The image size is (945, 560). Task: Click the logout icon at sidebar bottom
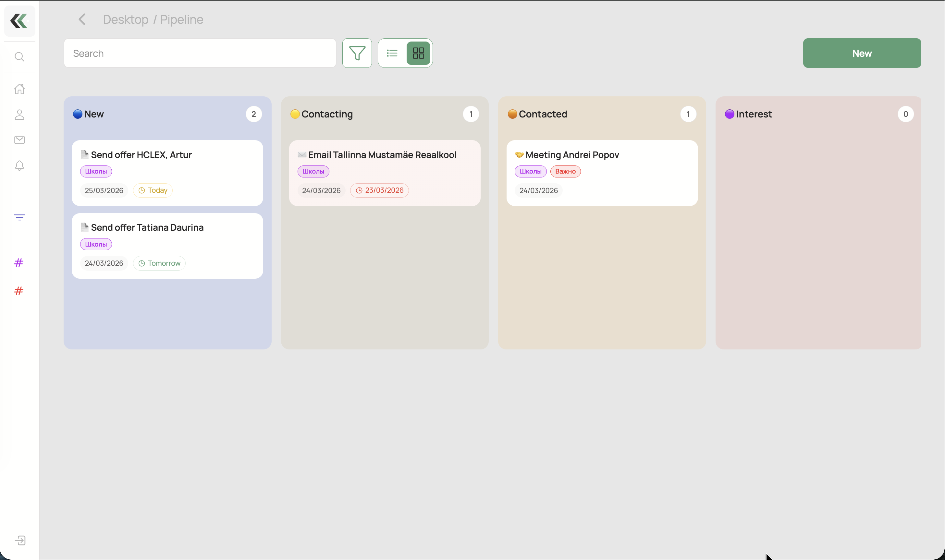point(20,540)
